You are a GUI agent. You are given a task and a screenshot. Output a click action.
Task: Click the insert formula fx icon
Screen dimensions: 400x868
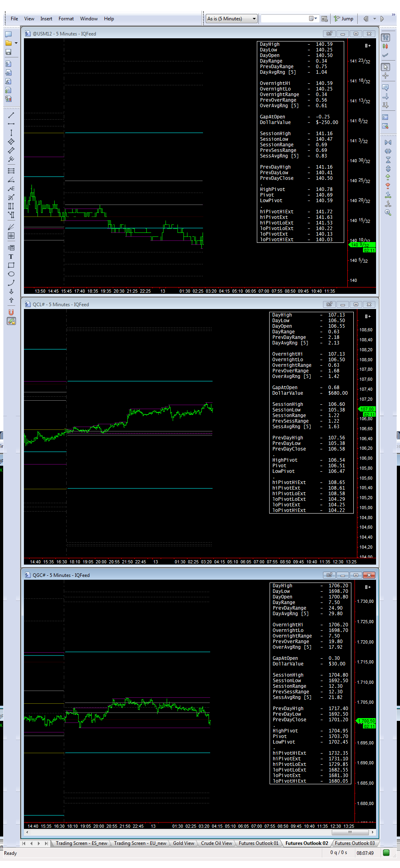coord(8,81)
